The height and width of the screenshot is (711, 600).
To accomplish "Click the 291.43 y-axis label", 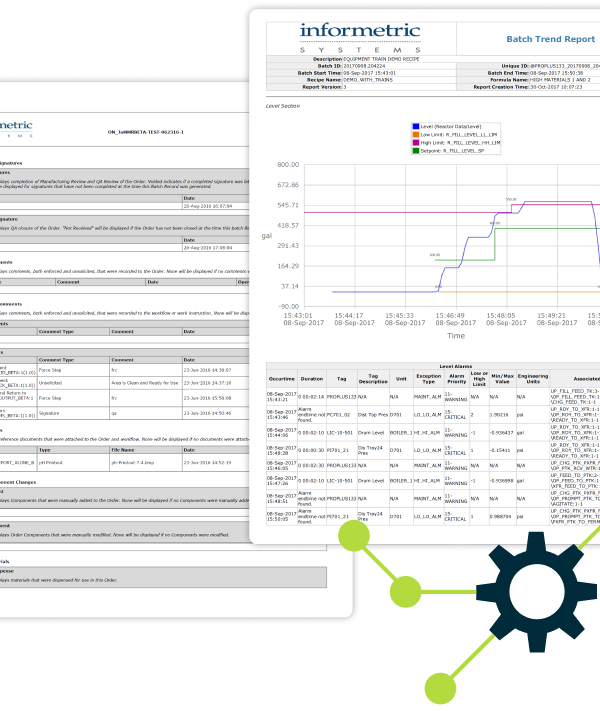I will [x=288, y=246].
